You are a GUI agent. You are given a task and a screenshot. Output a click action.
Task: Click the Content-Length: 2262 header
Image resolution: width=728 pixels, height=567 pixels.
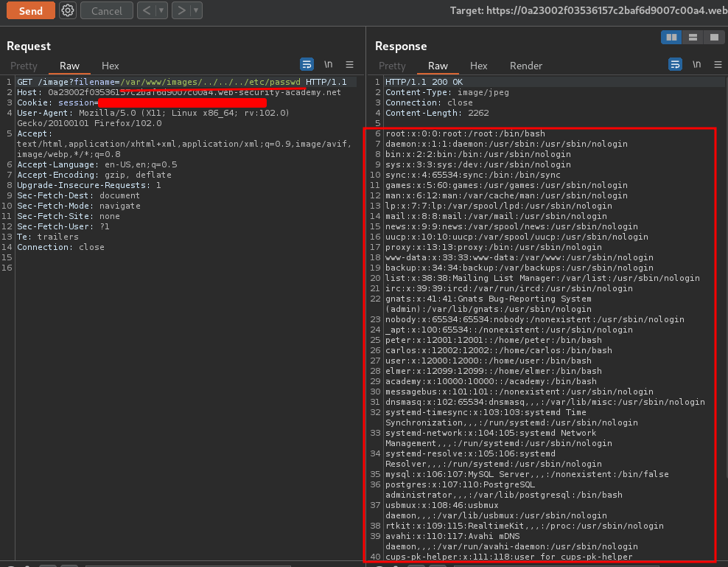(437, 113)
